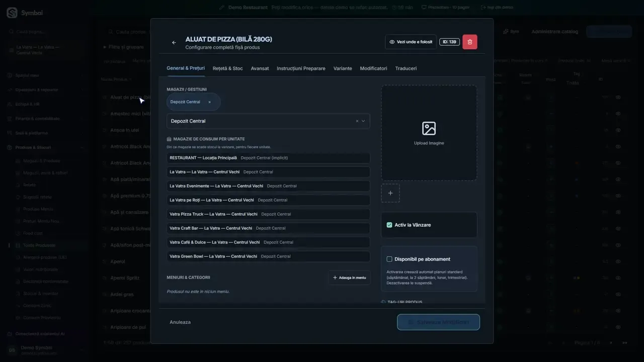This screenshot has width=644, height=362.
Task: Cancel with the Anuleaza button
Action: 180,322
